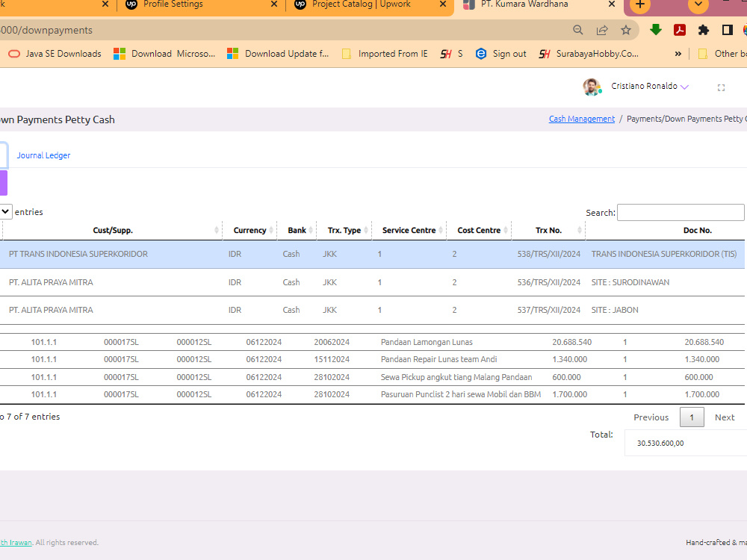Open the extensions puzzle icon

point(704,30)
